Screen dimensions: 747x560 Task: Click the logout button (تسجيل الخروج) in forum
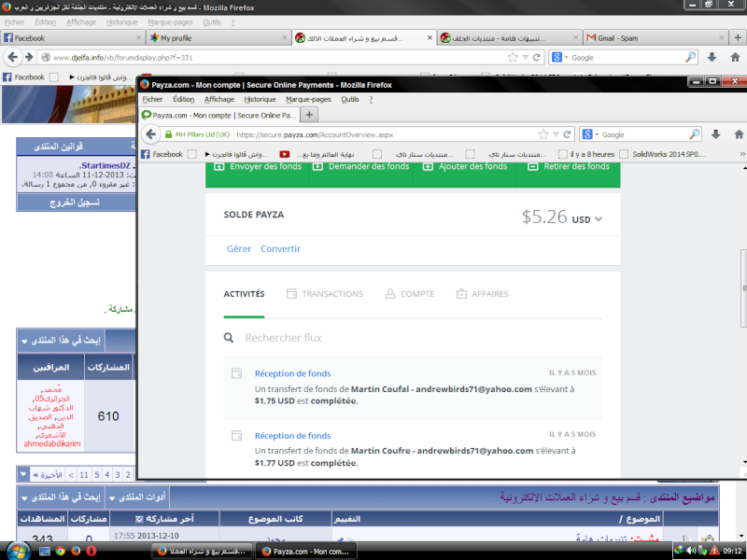pyautogui.click(x=76, y=203)
